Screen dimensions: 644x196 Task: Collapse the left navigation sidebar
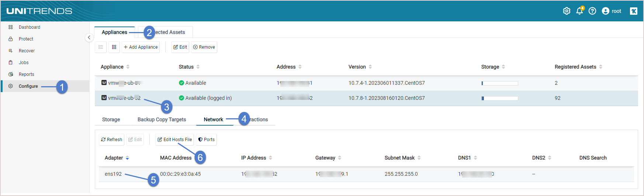point(89,38)
